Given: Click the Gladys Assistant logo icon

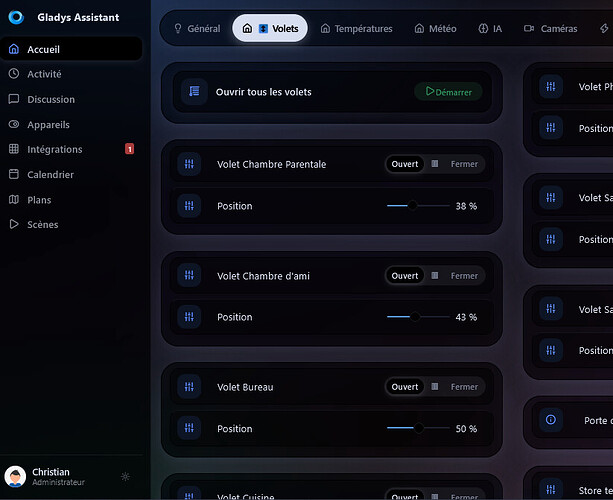Looking at the screenshot, I should [16, 17].
